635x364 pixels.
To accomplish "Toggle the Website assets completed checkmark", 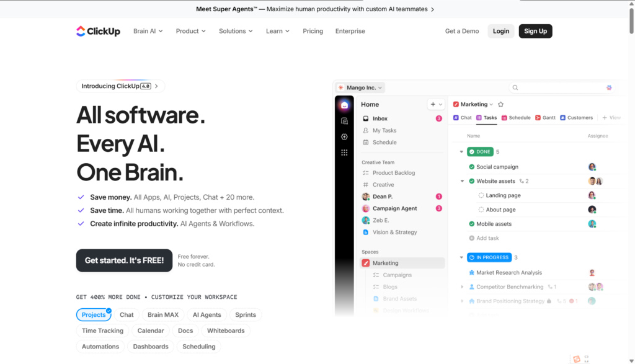I will pos(471,181).
